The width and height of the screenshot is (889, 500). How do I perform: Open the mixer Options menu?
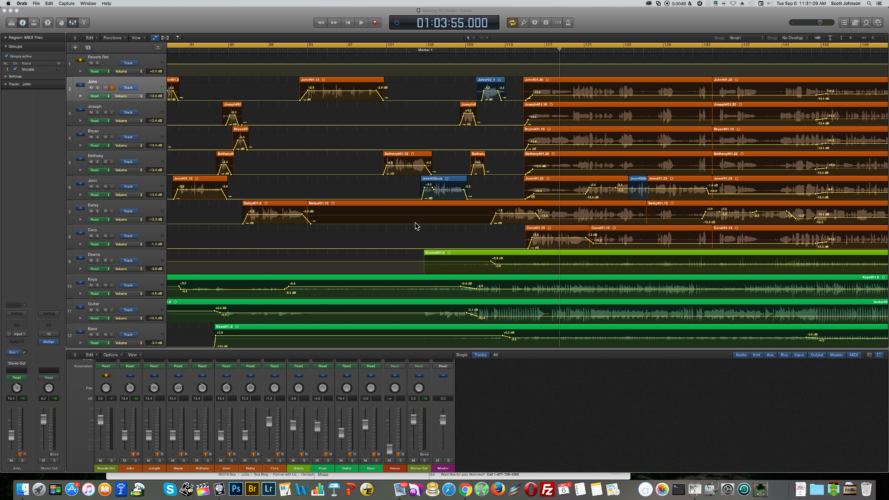(x=111, y=355)
